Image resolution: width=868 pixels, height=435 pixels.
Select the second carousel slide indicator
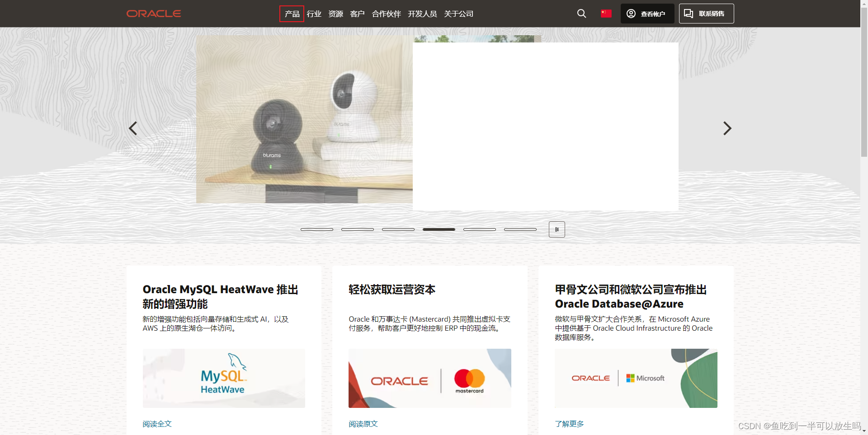[x=358, y=229]
